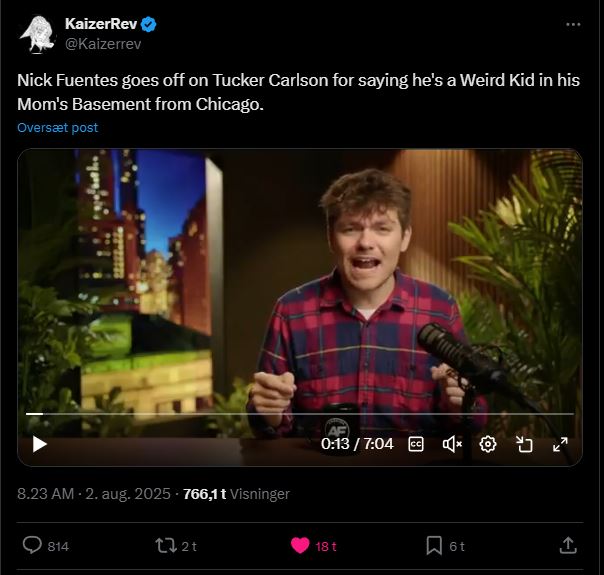The height and width of the screenshot is (575, 604).
Task: Unmute the video sound
Action: tap(452, 444)
